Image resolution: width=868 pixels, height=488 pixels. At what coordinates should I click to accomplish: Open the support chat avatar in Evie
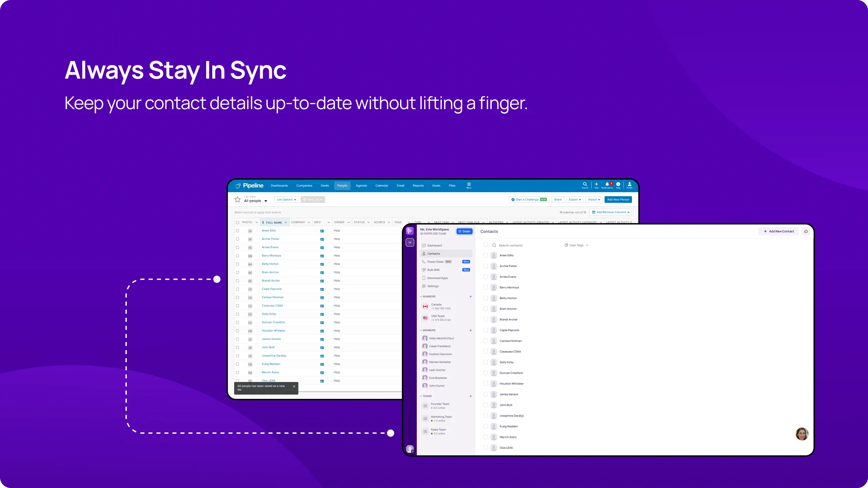point(802,434)
